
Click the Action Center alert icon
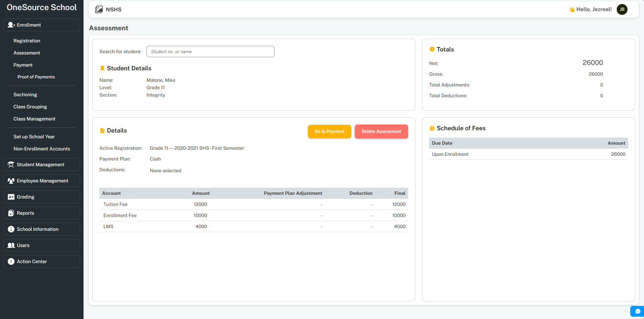coord(11,261)
